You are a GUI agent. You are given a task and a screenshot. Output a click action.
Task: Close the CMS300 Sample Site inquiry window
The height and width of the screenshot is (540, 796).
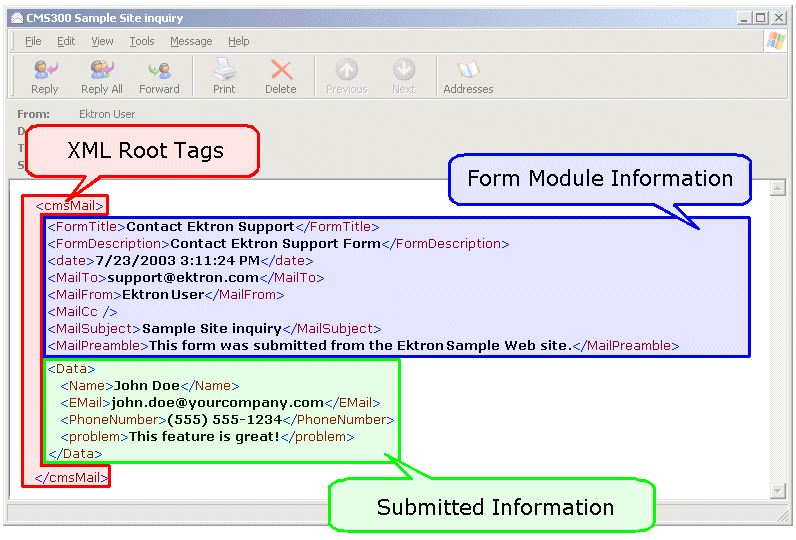pyautogui.click(x=778, y=18)
